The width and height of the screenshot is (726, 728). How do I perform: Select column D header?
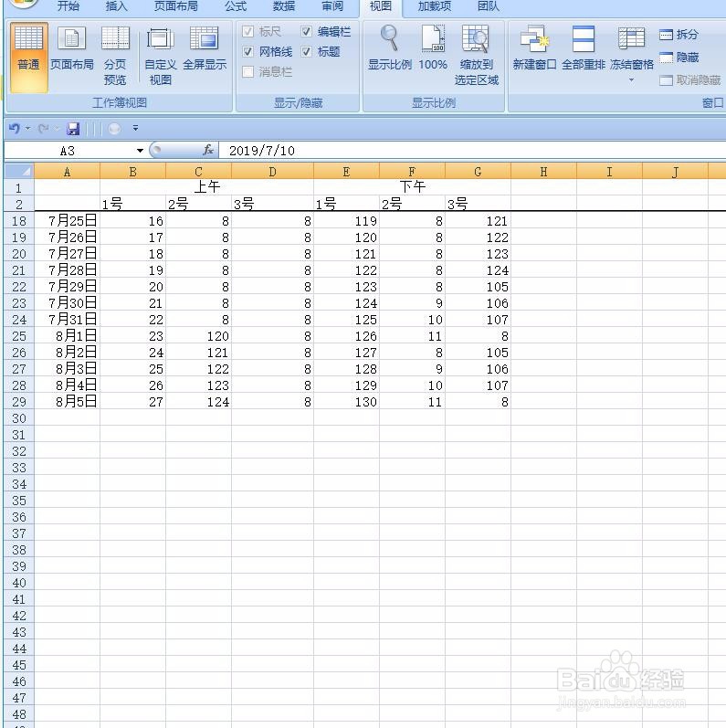pyautogui.click(x=272, y=172)
